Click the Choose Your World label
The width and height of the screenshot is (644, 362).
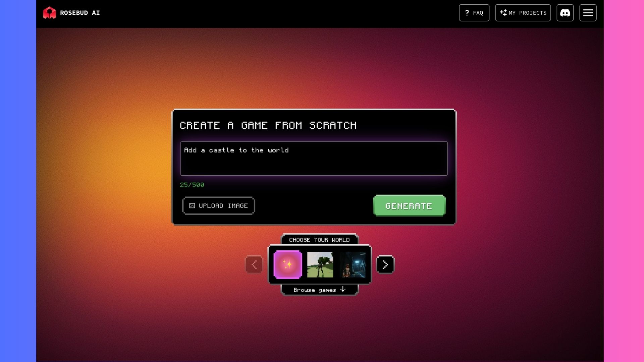pyautogui.click(x=319, y=240)
